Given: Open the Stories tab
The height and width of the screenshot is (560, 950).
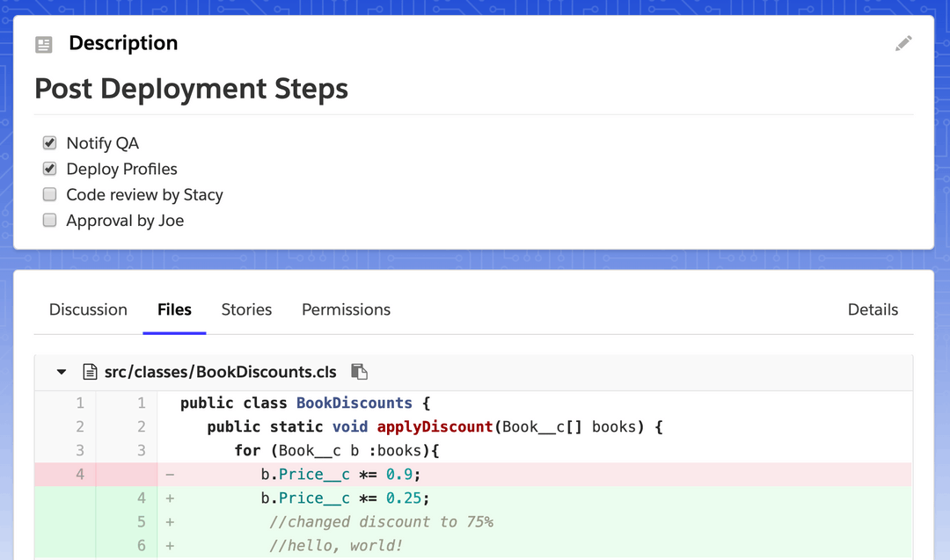Looking at the screenshot, I should click(x=246, y=309).
